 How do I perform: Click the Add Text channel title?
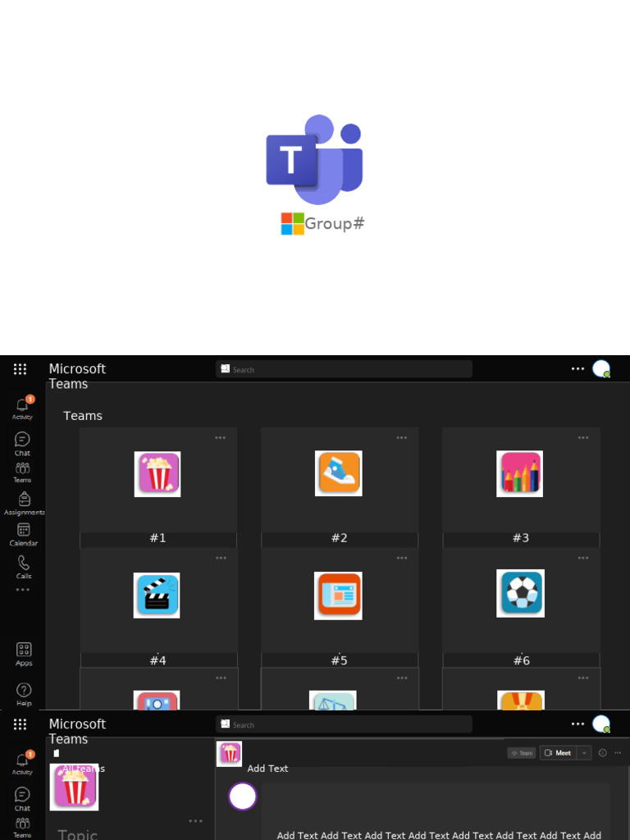(267, 768)
